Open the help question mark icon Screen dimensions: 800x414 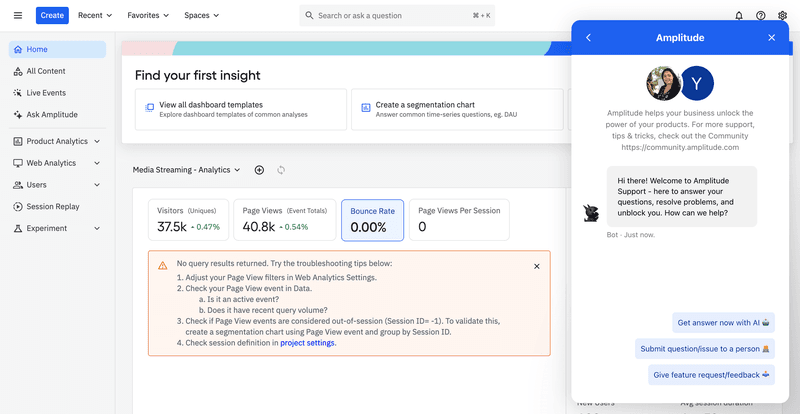(x=761, y=15)
